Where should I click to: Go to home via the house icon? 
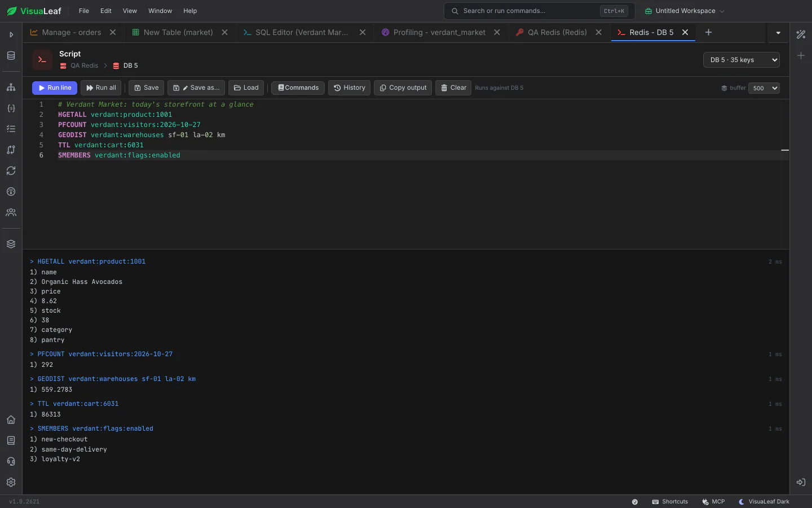(x=11, y=419)
